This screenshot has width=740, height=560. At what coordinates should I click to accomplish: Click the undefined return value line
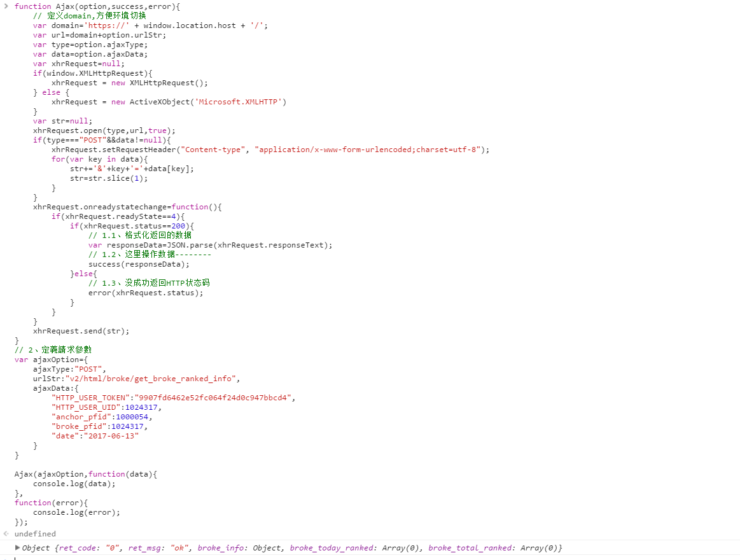(35, 533)
